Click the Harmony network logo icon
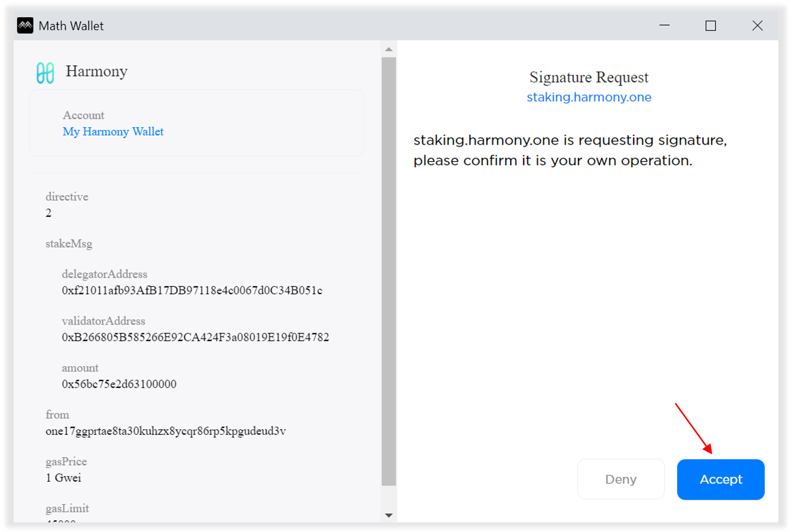The image size is (794, 532). click(45, 73)
